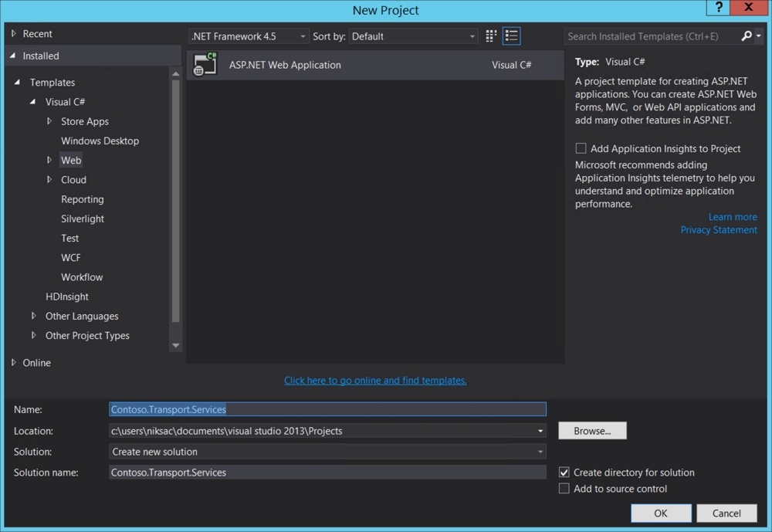Cancel the New Project dialog
772x532 pixels.
pyautogui.click(x=726, y=513)
